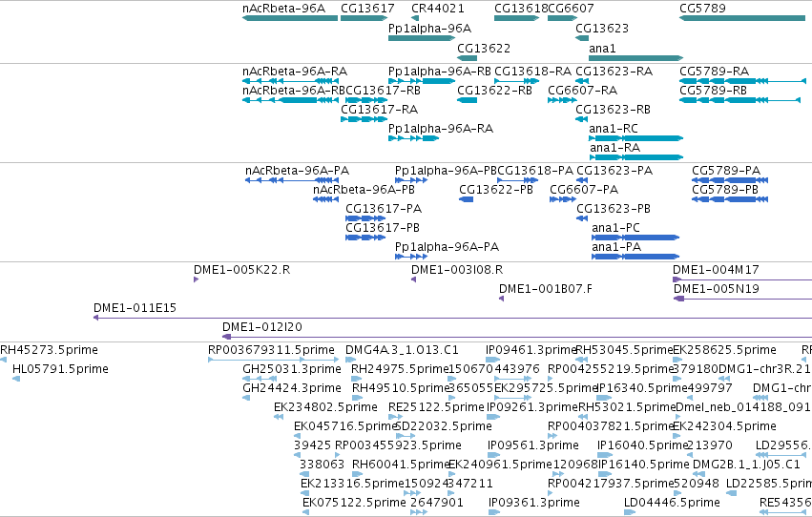
Task: Click the CG13617 gene label
Action: (x=367, y=9)
